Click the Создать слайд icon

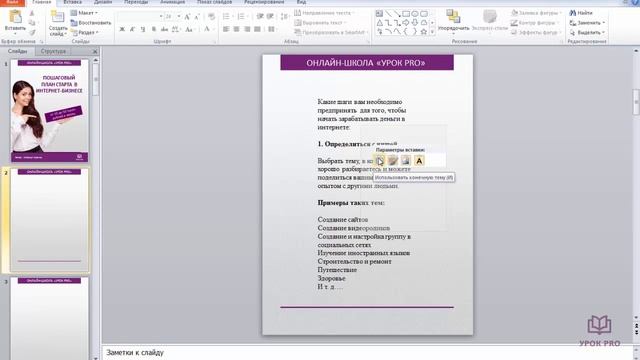[58, 17]
